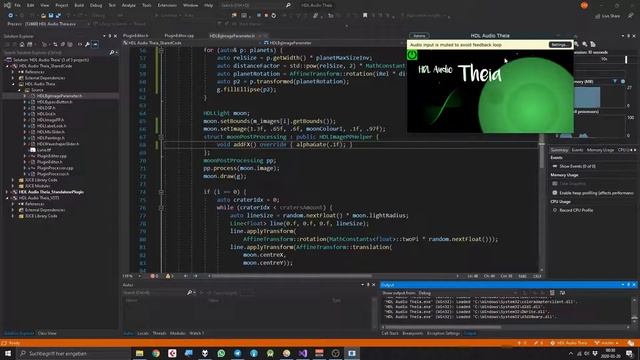Screen dimensions: 640x360
Task: Open the Options menu in HDL Audio Theia window
Action: [419, 36]
